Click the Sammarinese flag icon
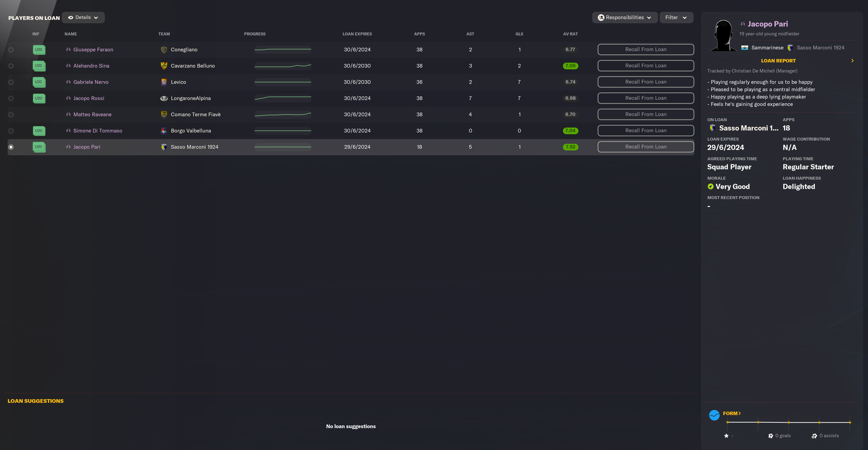The image size is (868, 450). (x=744, y=48)
